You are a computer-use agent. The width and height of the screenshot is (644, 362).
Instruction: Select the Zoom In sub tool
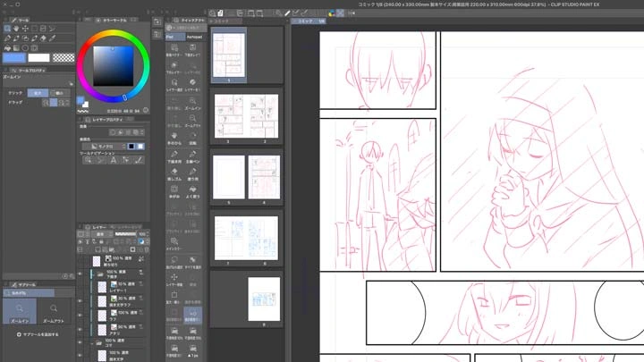tap(18, 310)
